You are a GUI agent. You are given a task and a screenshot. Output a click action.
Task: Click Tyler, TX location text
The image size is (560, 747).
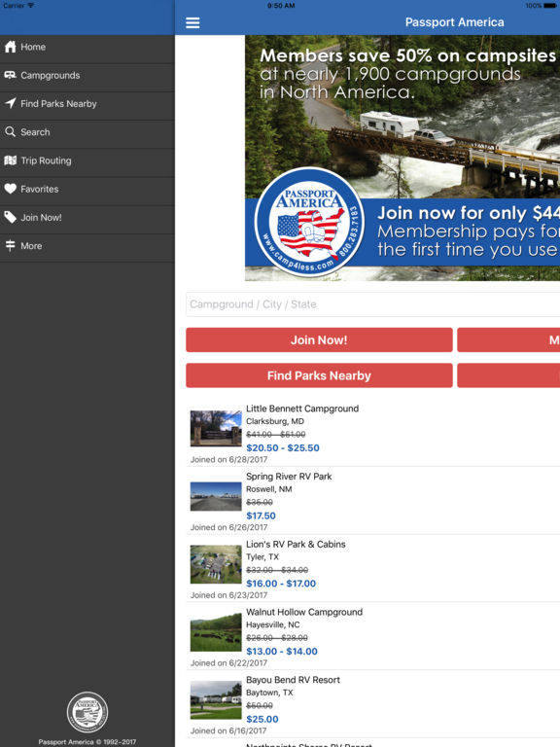262,557
